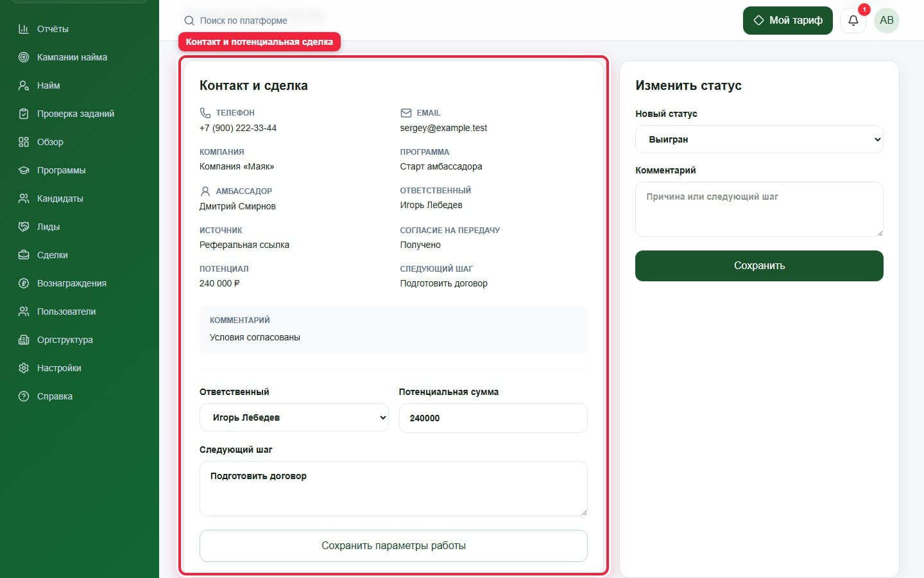Screen dimensions: 924x578
Task: Navigate to Сделки menu item
Action: click(53, 255)
